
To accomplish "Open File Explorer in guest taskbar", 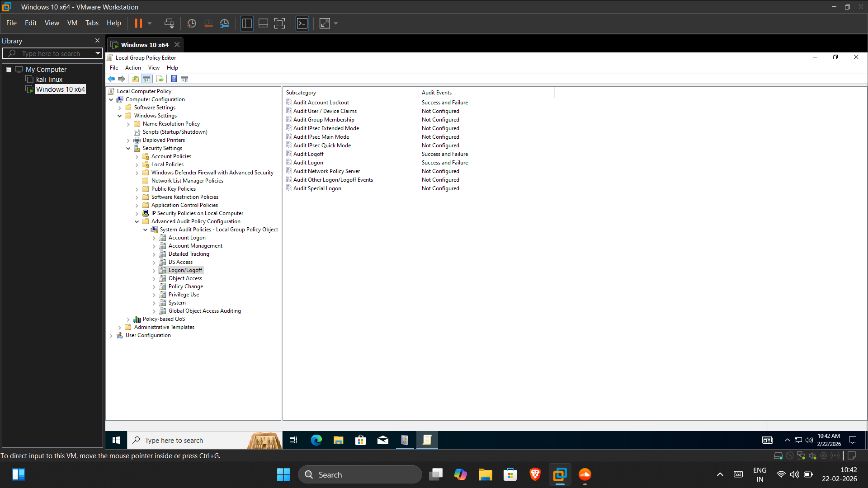I will 338,440.
